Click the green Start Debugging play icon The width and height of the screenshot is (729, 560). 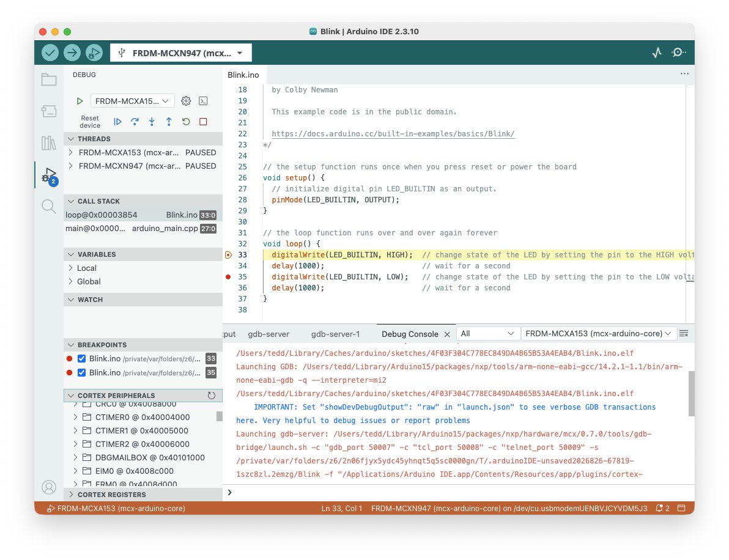(80, 101)
